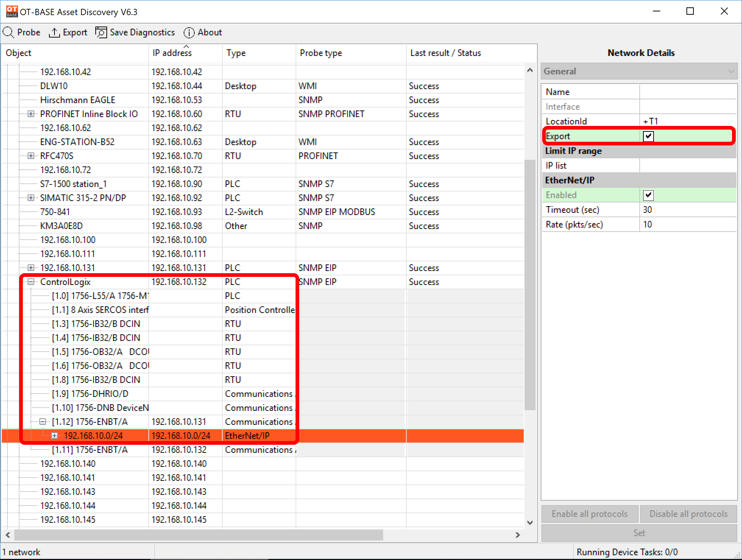Expand the PROFINET Inline Block IO node

[x=31, y=114]
